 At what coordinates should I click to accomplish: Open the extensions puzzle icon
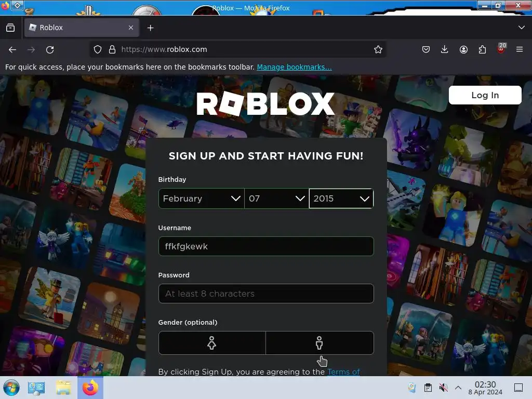[x=482, y=49]
